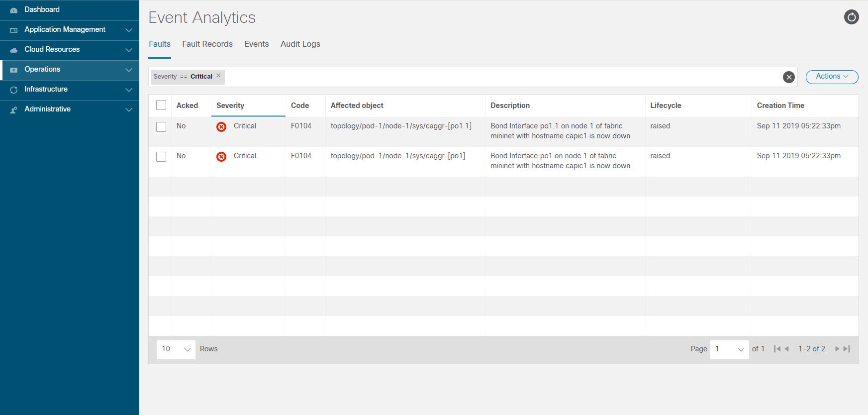
Task: Go to the first page arrow
Action: click(776, 349)
